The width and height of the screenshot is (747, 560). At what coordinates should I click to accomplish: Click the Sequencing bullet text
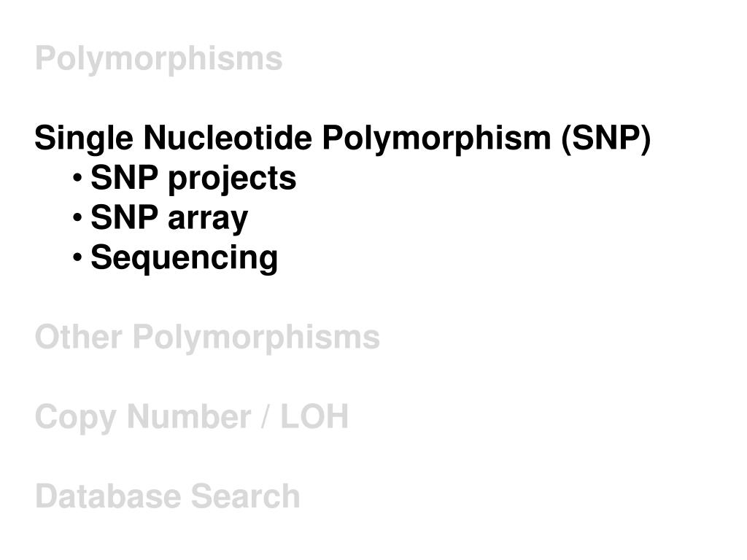click(x=185, y=259)
